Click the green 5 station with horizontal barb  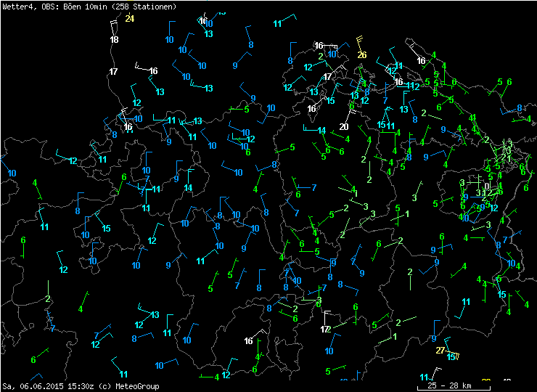pos(247,110)
